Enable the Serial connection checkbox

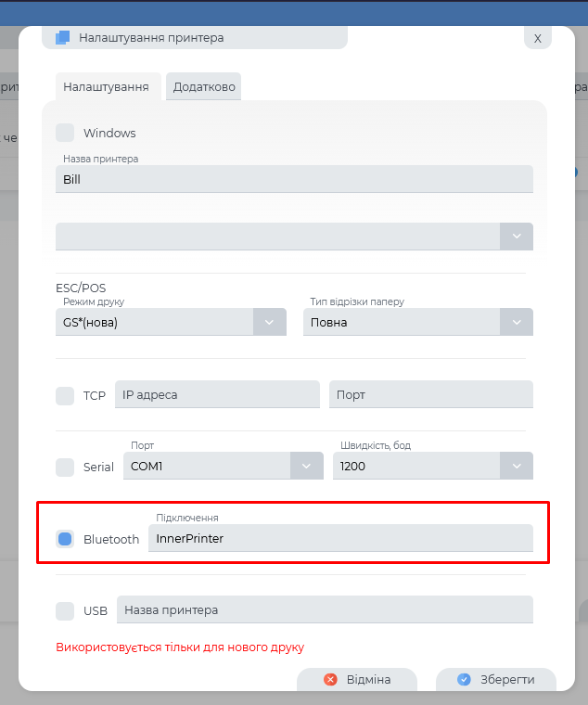tap(65, 467)
